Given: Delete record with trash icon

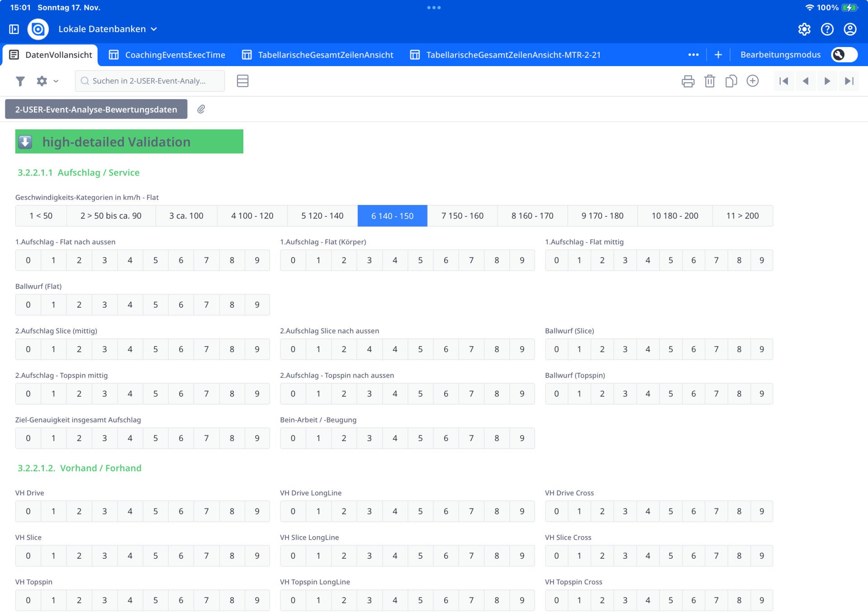Looking at the screenshot, I should [709, 81].
